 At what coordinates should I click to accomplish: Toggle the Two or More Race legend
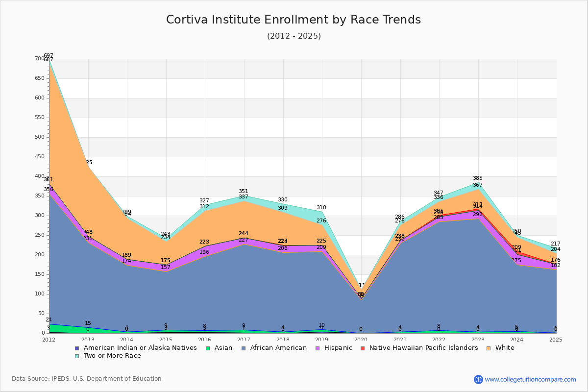108,356
